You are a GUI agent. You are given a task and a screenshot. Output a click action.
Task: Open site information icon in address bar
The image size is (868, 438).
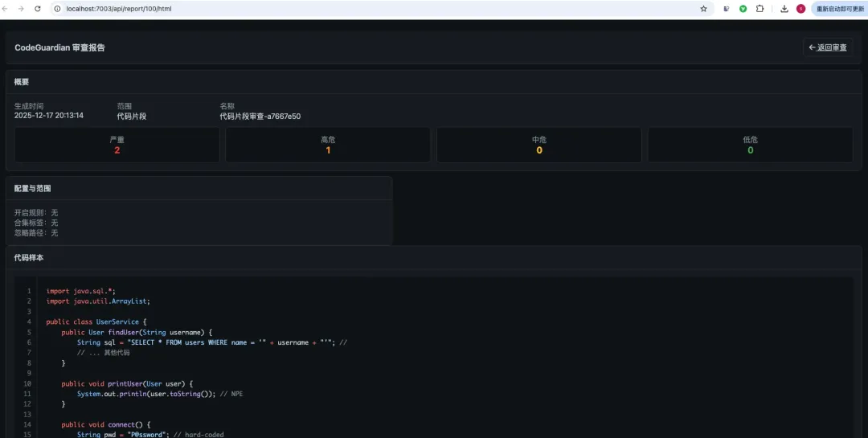coord(58,9)
